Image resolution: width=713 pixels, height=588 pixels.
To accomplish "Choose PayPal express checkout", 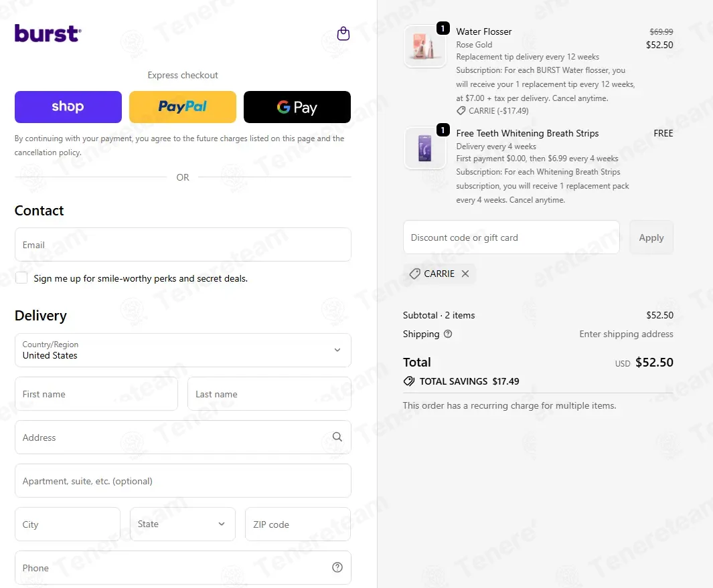I will click(x=183, y=107).
